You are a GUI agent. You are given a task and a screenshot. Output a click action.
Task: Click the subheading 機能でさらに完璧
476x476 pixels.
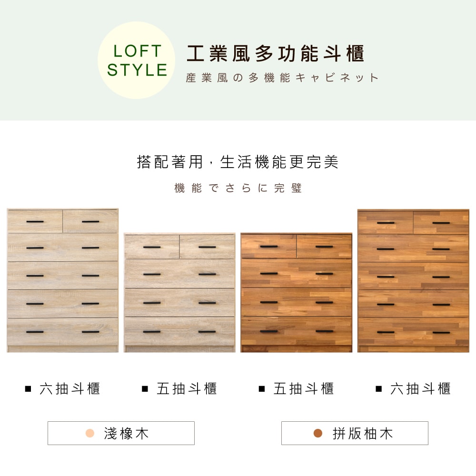pos(238,188)
